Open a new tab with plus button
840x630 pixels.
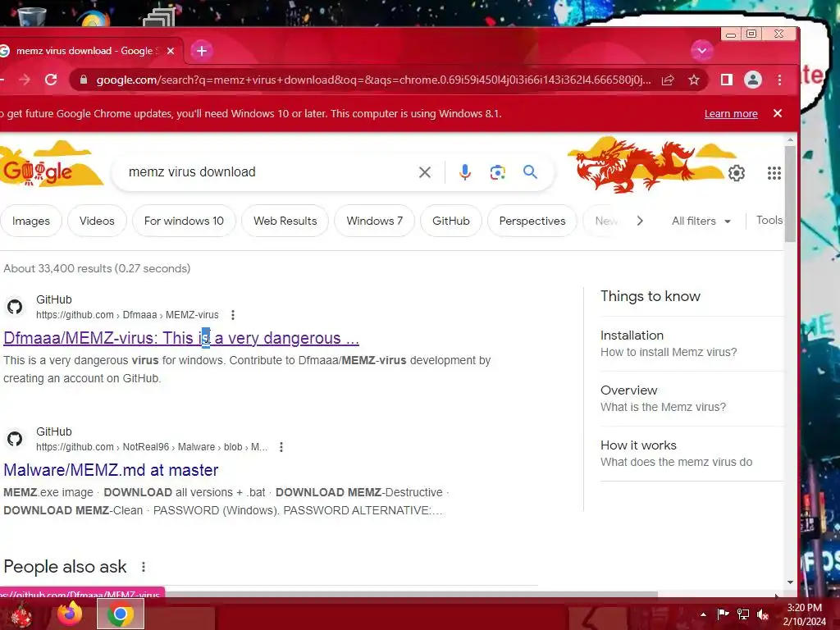[202, 51]
